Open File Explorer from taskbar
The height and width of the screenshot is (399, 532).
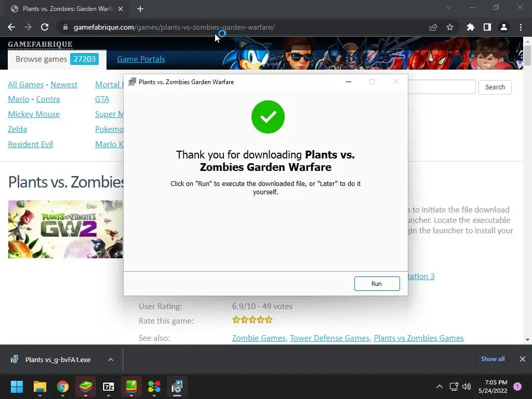pos(39,387)
